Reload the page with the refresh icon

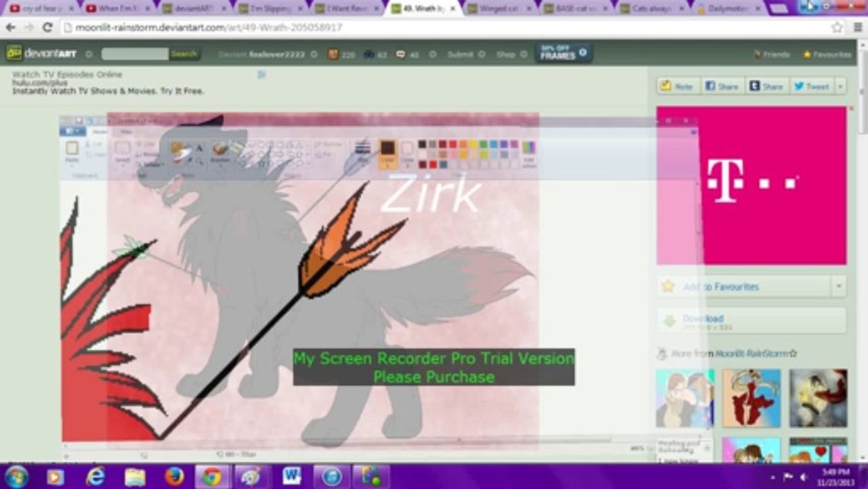click(48, 28)
